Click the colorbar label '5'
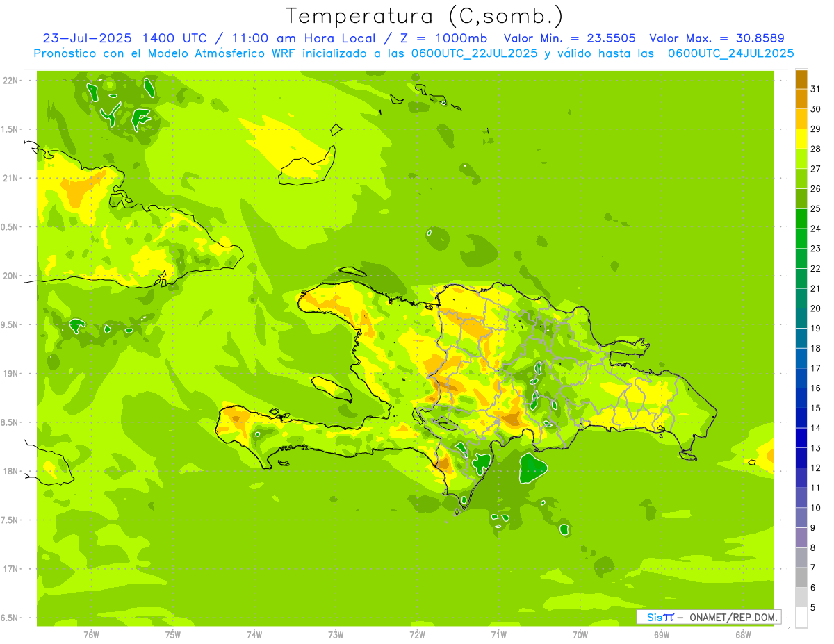Viewport: 834px width, 644px height. pos(814,607)
